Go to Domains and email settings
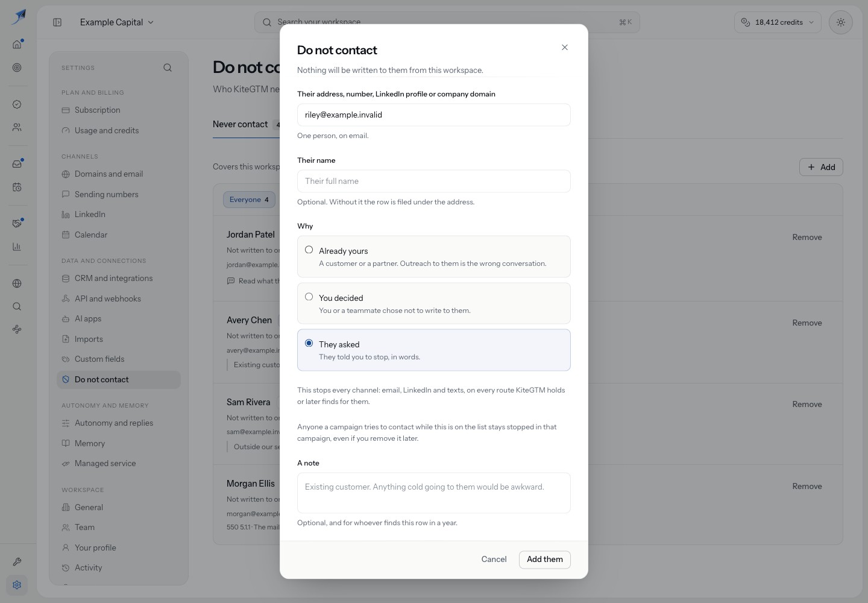 tap(119, 174)
